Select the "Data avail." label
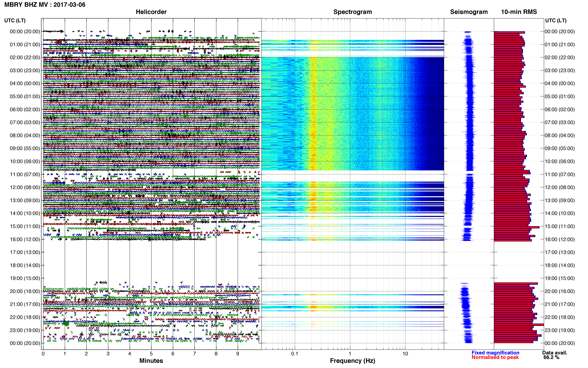The image size is (588, 368). point(555,353)
